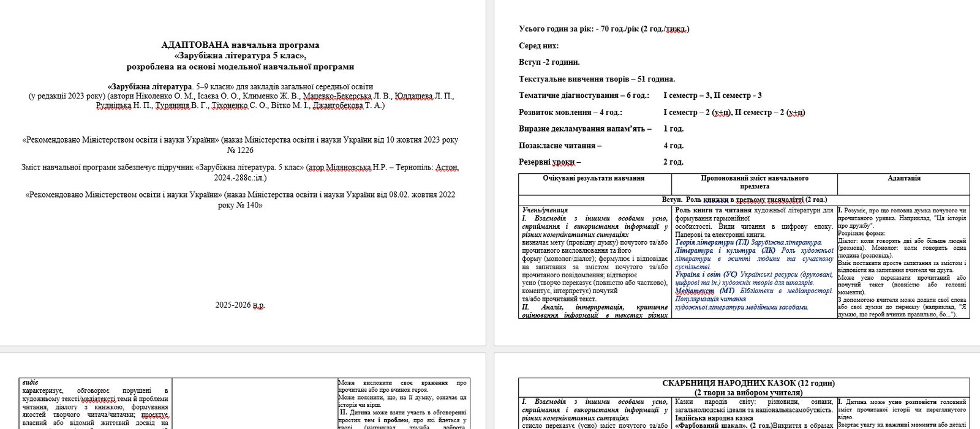Image resolution: width=980 pixels, height=429 pixels.
Task: Click "Розвиток мовлення – 4 год.:" label
Action: (x=570, y=113)
